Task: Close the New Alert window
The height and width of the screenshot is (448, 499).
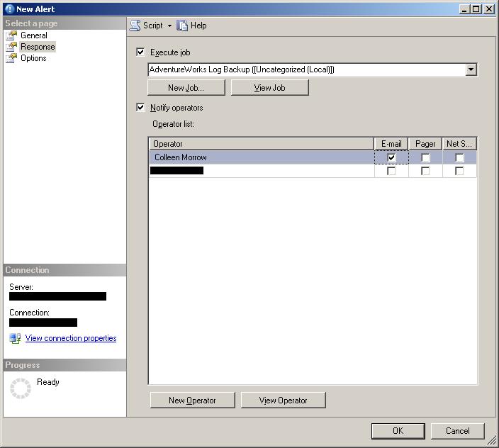Action: click(x=489, y=9)
